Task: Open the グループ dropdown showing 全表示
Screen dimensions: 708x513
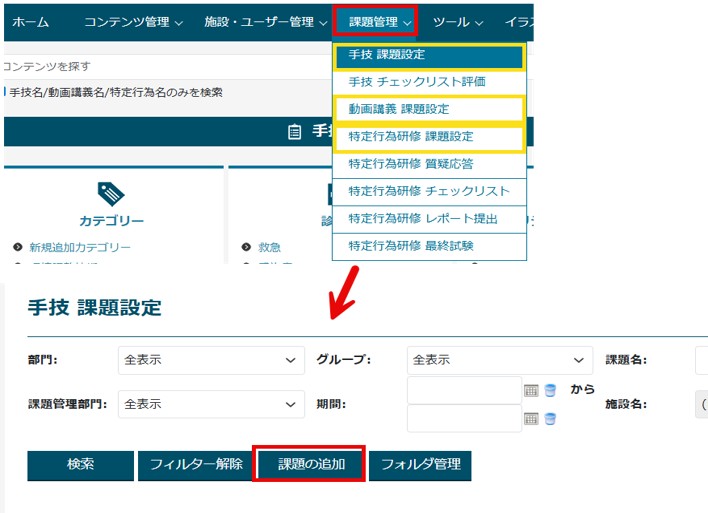Action: [x=500, y=360]
